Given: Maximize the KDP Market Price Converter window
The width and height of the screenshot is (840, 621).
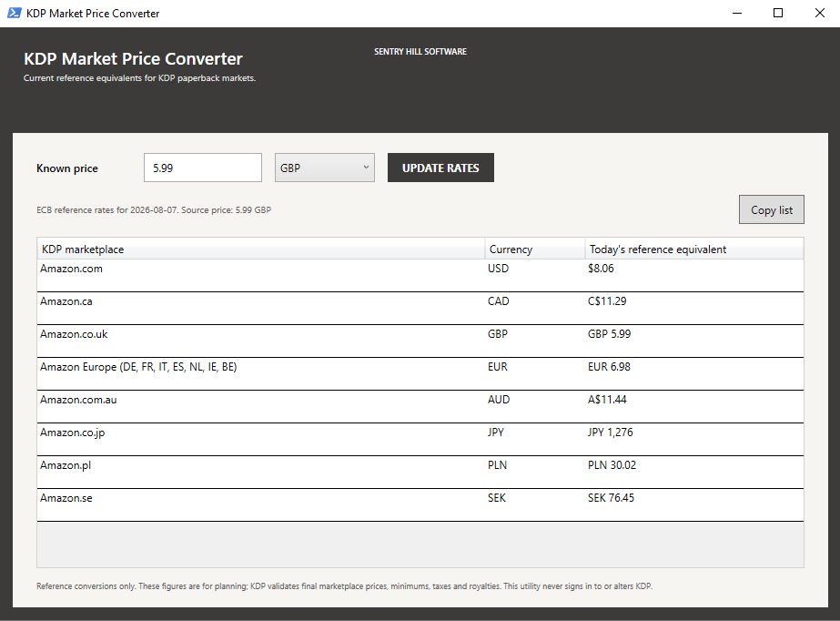Looking at the screenshot, I should pyautogui.click(x=778, y=13).
